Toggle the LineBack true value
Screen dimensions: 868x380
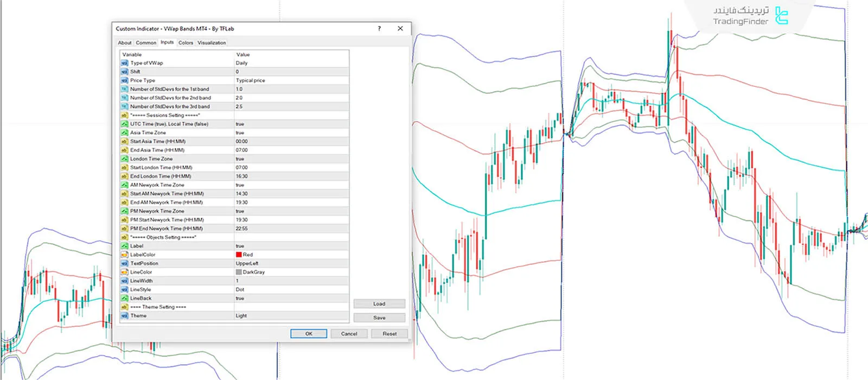coord(240,299)
